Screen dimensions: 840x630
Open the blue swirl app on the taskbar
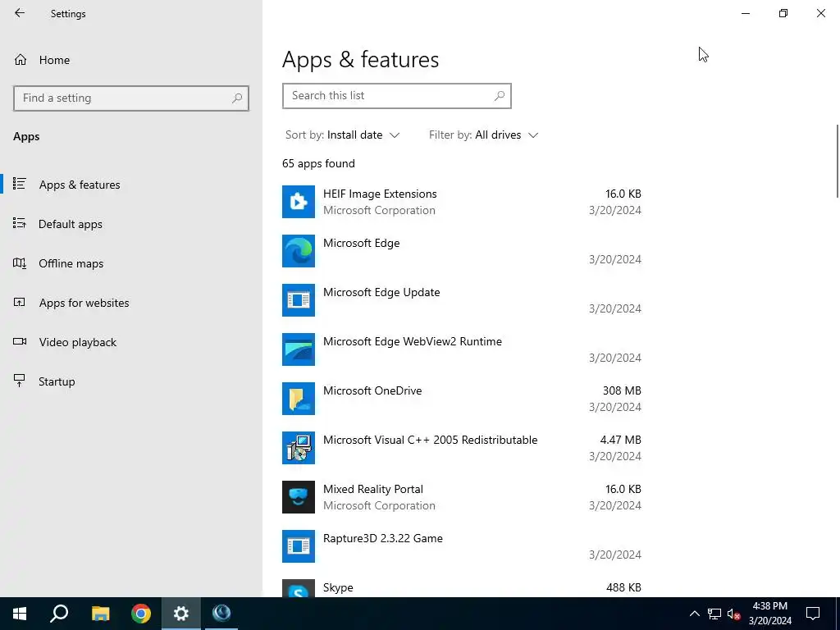(x=221, y=614)
